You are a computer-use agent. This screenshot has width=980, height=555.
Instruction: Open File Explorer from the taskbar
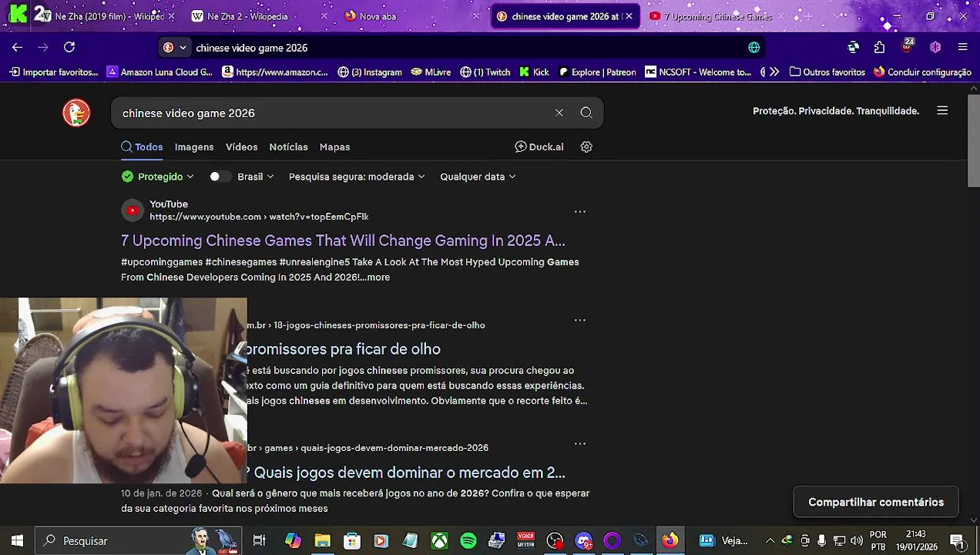click(x=322, y=540)
